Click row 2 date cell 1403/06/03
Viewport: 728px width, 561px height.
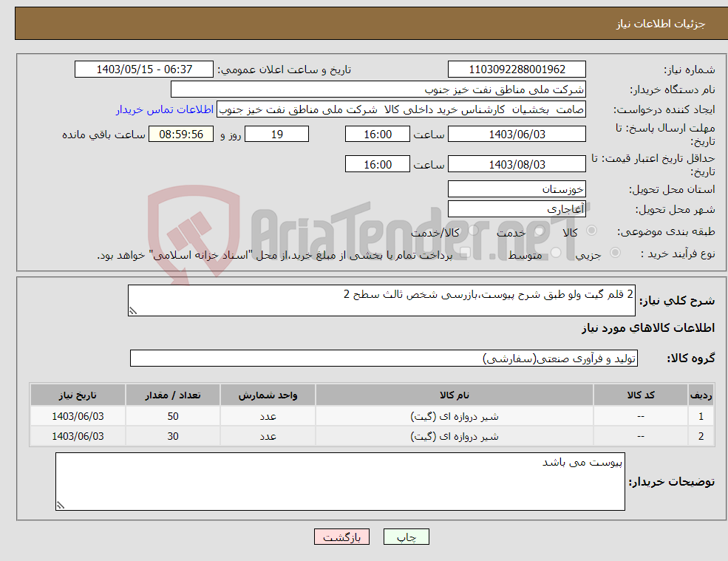[x=78, y=436]
